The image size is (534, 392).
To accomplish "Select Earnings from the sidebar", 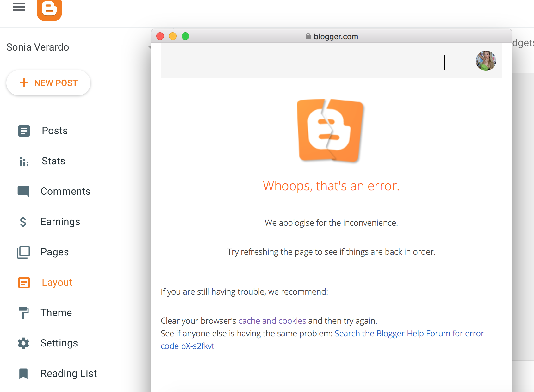I will click(x=60, y=222).
